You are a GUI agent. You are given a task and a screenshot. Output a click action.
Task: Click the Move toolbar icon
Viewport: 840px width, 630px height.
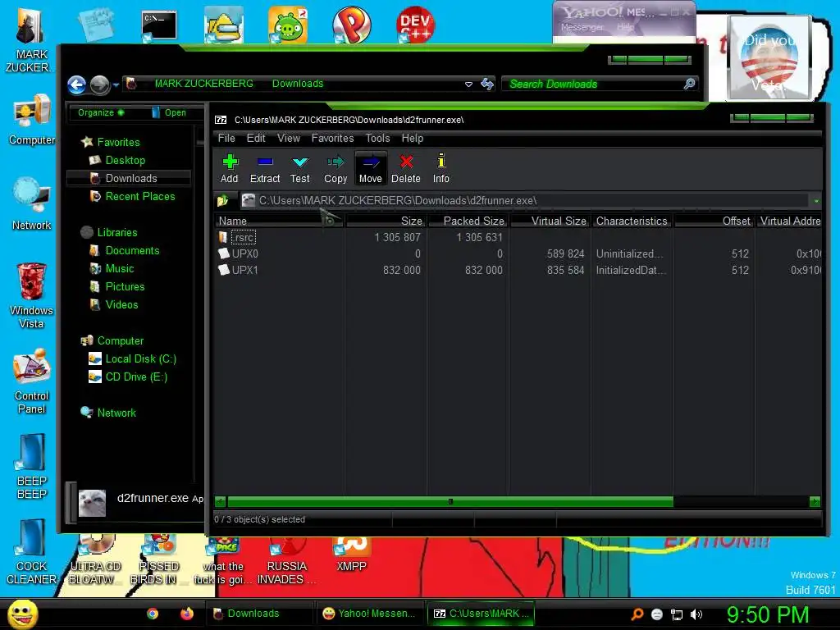371,169
